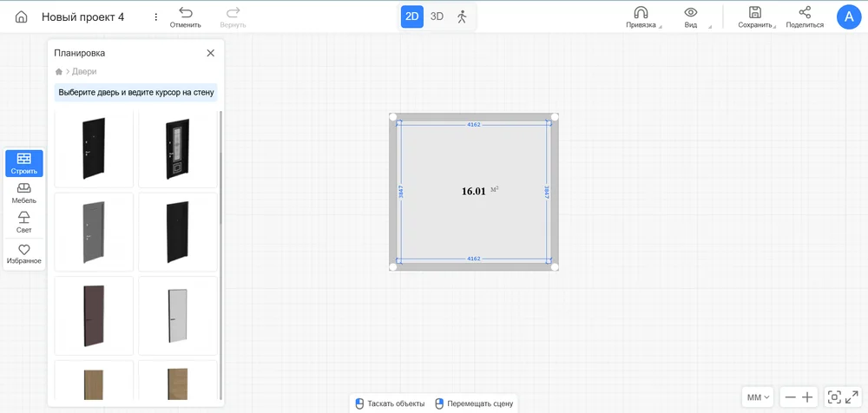Switch to 3D view mode
Screen dimensions: 868x413
[x=437, y=16]
